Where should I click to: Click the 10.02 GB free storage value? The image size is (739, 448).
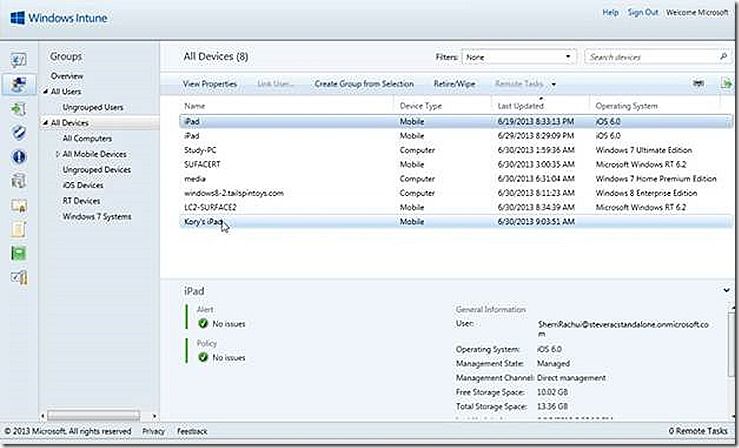point(552,392)
